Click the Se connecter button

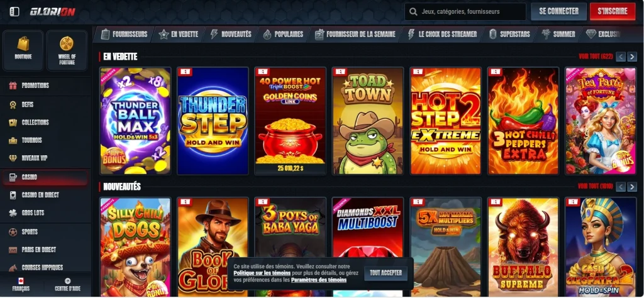click(558, 11)
